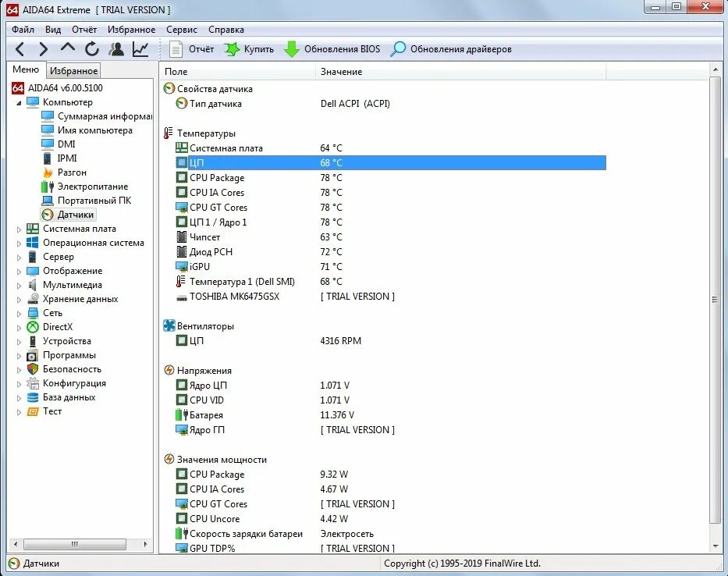Image resolution: width=728 pixels, height=576 pixels.
Task: Go up one level with Up arrow
Action: coord(68,48)
